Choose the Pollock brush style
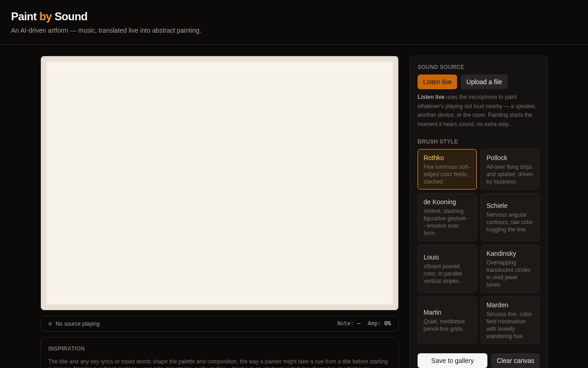 510,169
